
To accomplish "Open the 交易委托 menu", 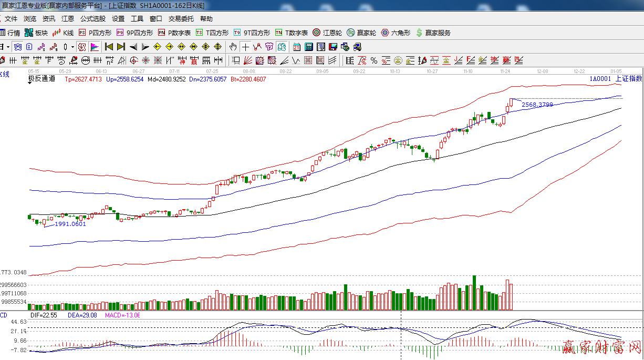I will point(181,18).
